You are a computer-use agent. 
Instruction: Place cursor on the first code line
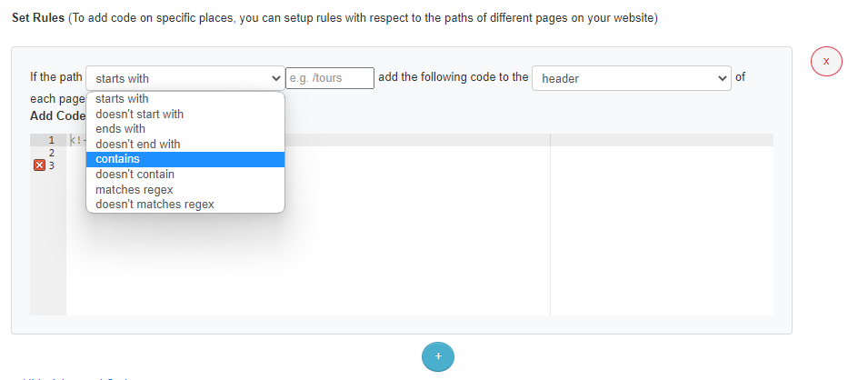pos(409,140)
